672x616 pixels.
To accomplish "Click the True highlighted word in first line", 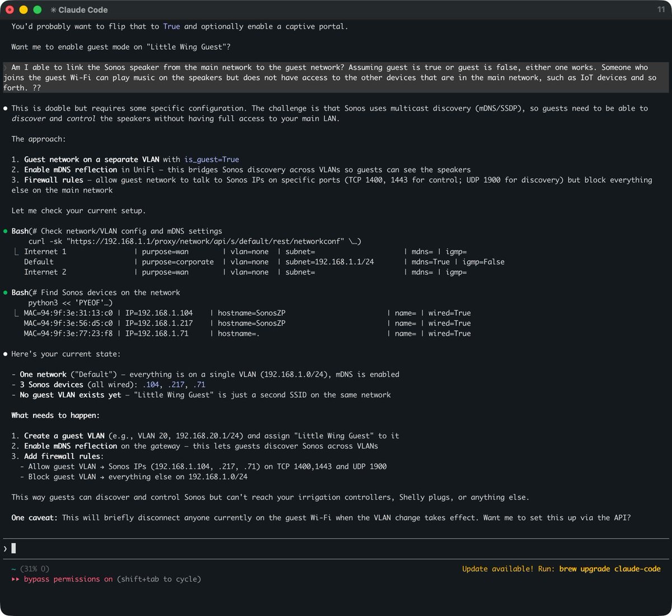I will click(172, 26).
